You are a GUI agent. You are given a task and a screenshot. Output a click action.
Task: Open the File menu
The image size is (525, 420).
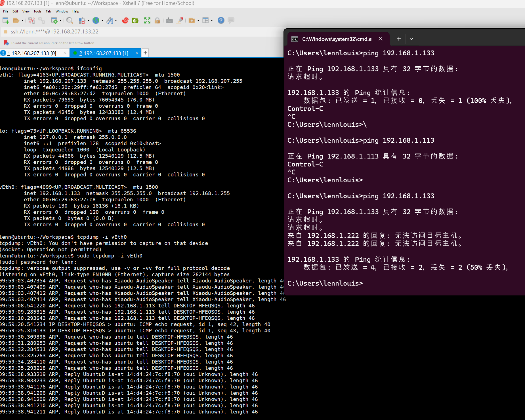[x=6, y=11]
